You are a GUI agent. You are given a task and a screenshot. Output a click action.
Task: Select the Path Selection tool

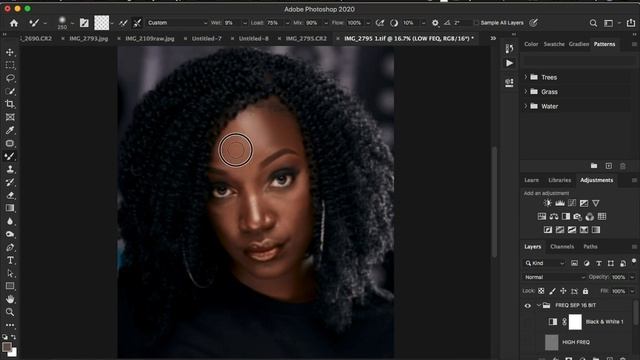[x=10, y=273]
